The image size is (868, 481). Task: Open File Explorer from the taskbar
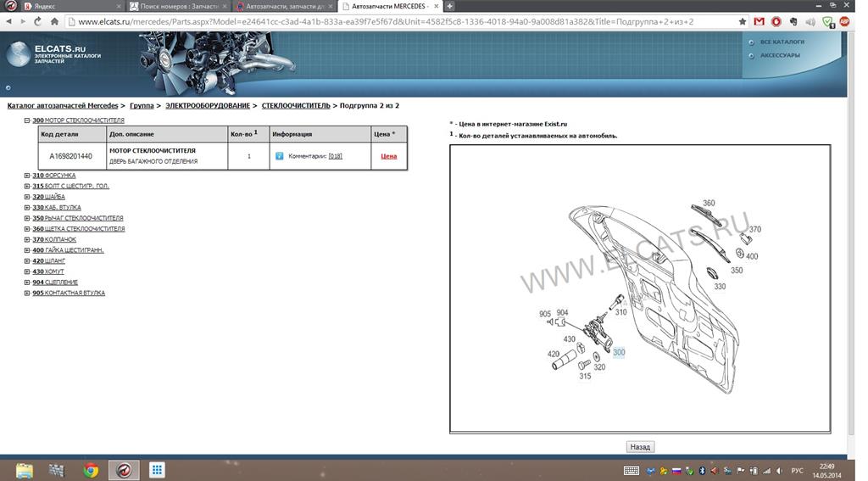click(x=25, y=469)
